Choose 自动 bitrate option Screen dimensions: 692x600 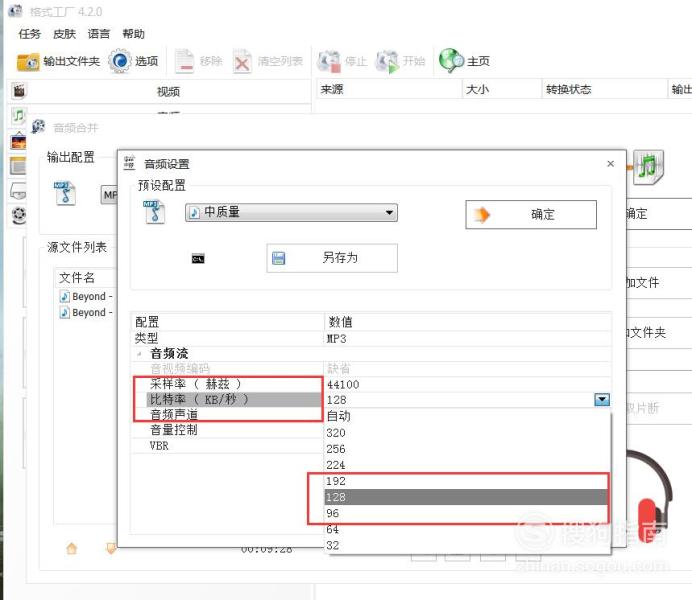(x=467, y=416)
